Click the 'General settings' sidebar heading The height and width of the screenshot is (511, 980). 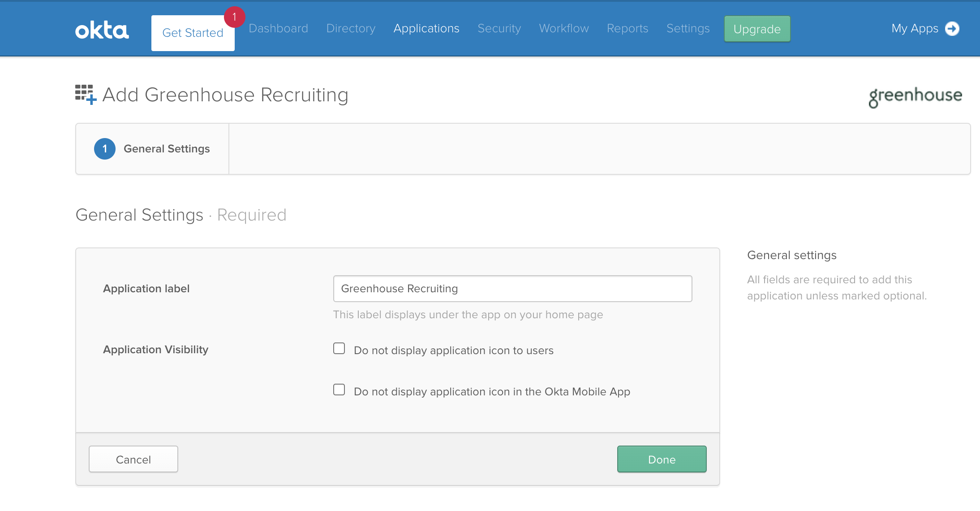(792, 255)
